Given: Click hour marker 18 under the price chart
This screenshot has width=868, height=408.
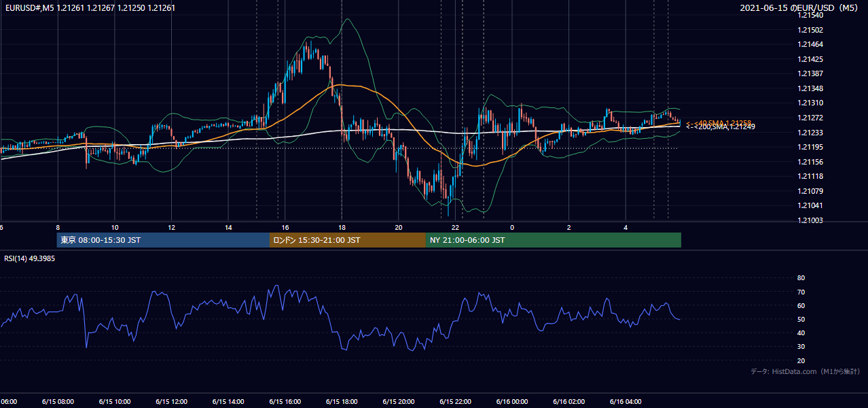Looking at the screenshot, I should (x=342, y=228).
